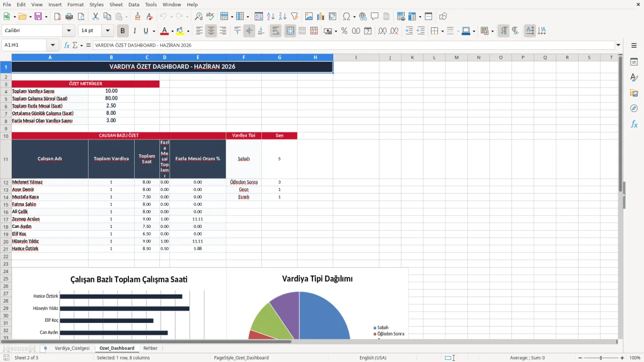Click the formula input line
The image size is (644, 362).
click(353, 46)
